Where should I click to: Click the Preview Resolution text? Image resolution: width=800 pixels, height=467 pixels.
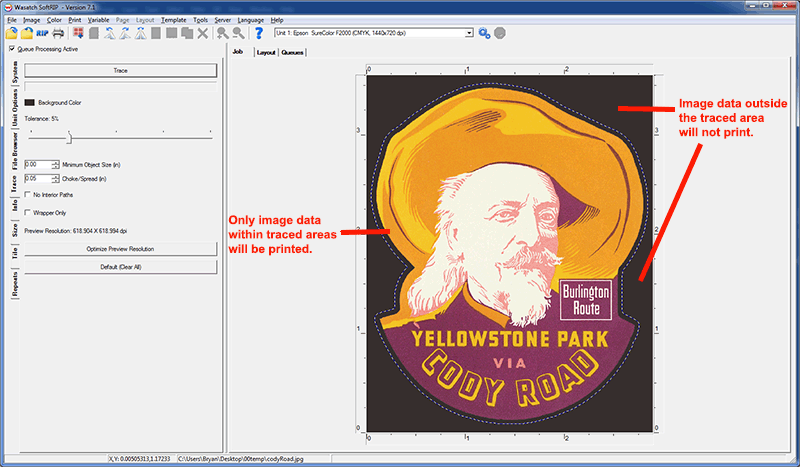pos(76,231)
